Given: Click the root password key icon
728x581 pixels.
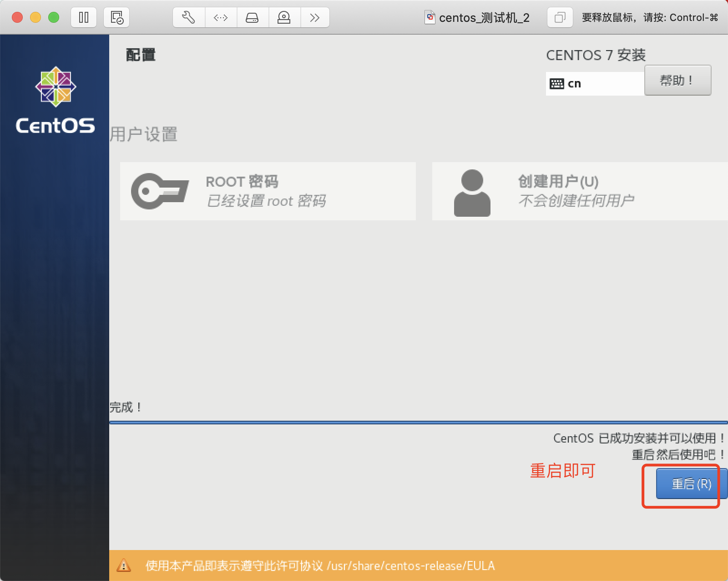Looking at the screenshot, I should point(160,191).
